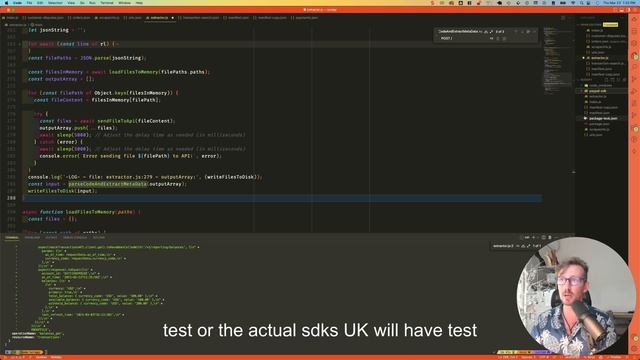This screenshot has width=640, height=360.
Task: Go to next match in find widget
Action: (522, 31)
